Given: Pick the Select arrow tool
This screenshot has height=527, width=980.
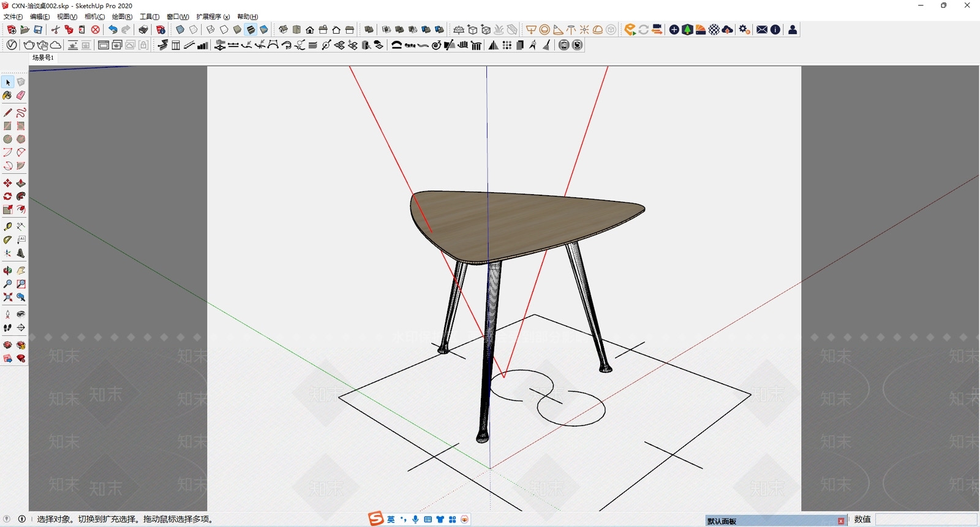Looking at the screenshot, I should (x=8, y=82).
